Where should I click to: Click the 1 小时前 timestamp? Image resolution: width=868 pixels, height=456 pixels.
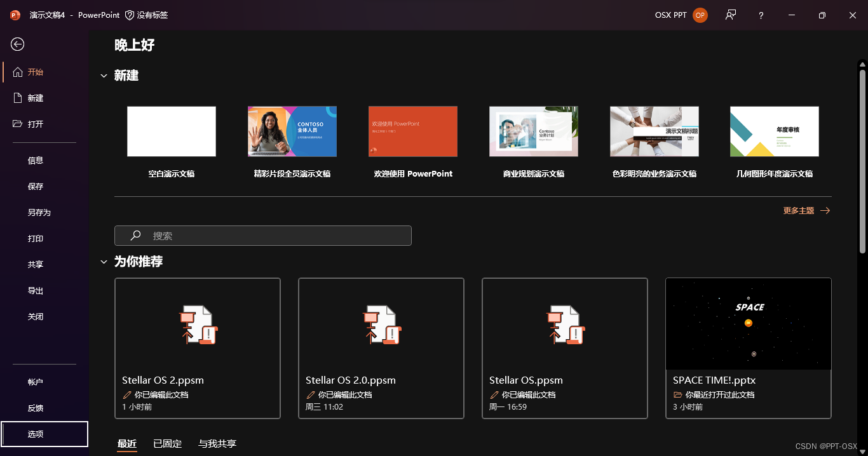pos(137,407)
